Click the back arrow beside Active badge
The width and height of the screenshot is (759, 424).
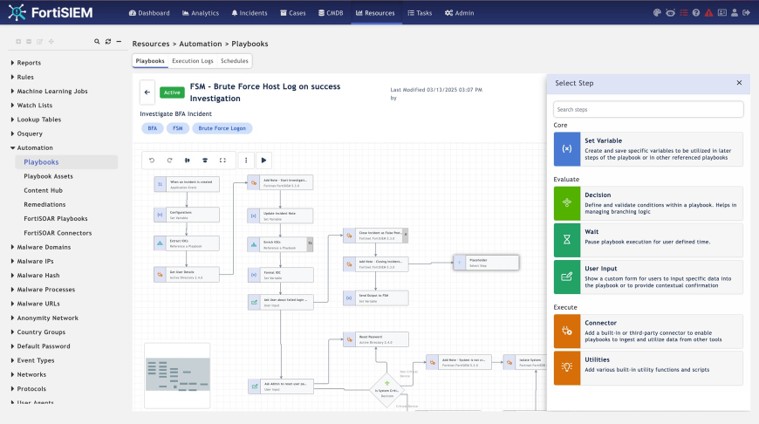click(x=148, y=92)
